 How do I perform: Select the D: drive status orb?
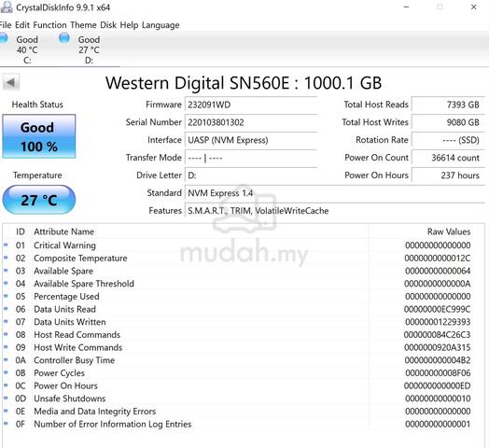[64, 38]
